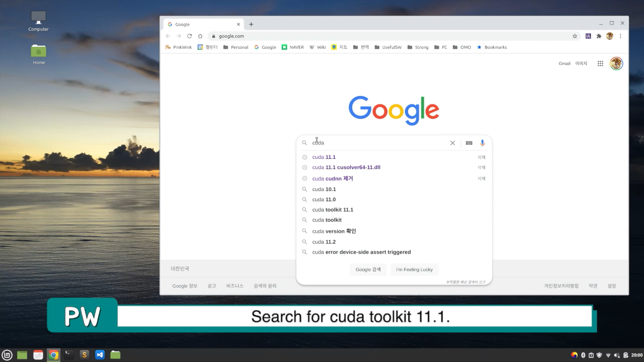Expand the UsefulSW bookmarks folder
Image resolution: width=644 pixels, height=362 pixels.
point(388,47)
